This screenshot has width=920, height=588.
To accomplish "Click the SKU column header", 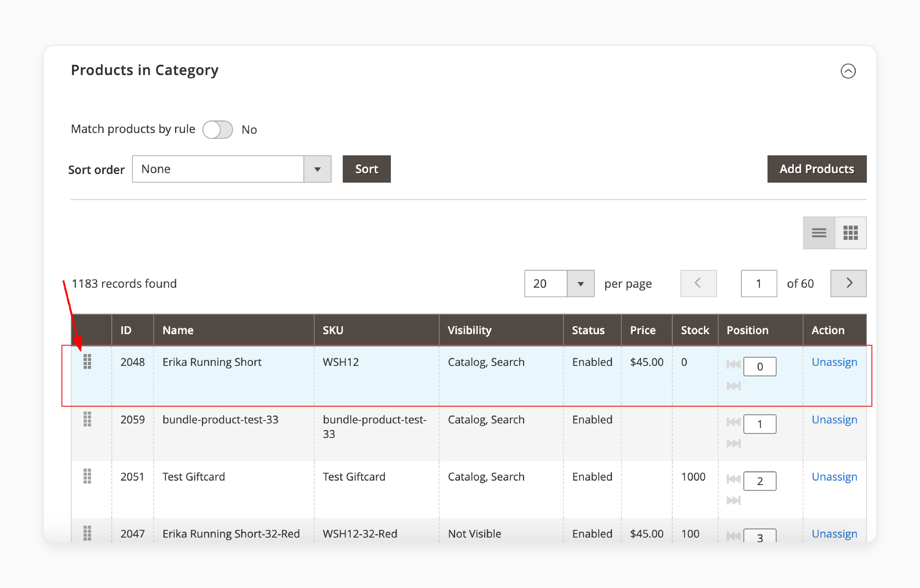I will click(376, 330).
